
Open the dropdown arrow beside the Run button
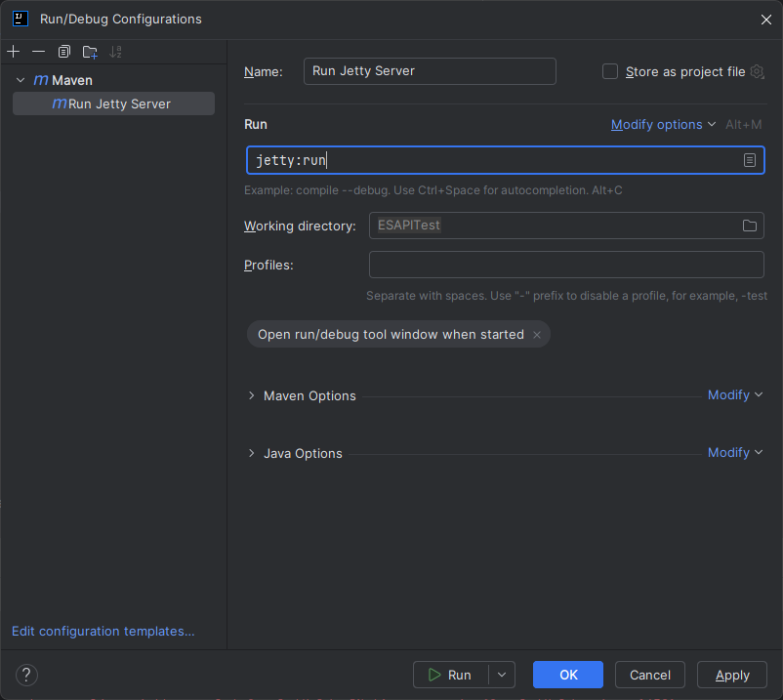tap(502, 675)
